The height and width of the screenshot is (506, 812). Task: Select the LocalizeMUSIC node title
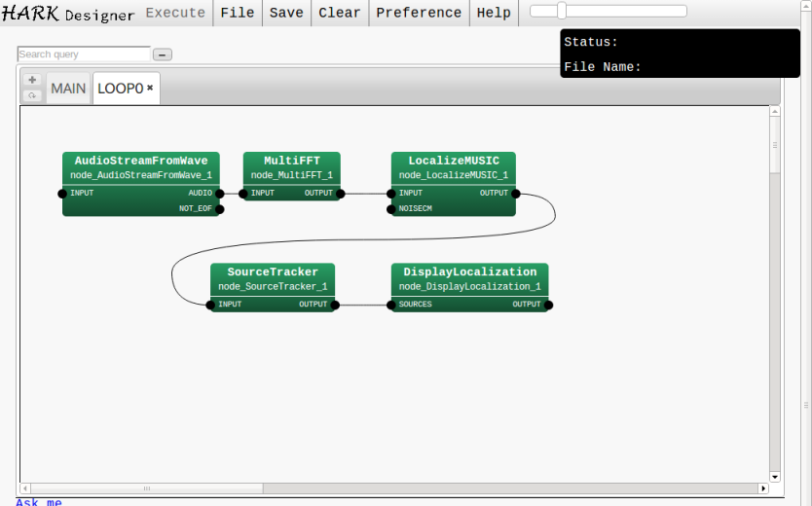click(x=453, y=161)
